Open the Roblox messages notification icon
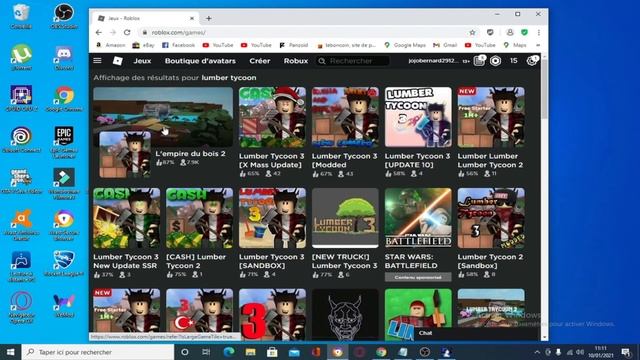The width and height of the screenshot is (640, 360). [479, 61]
